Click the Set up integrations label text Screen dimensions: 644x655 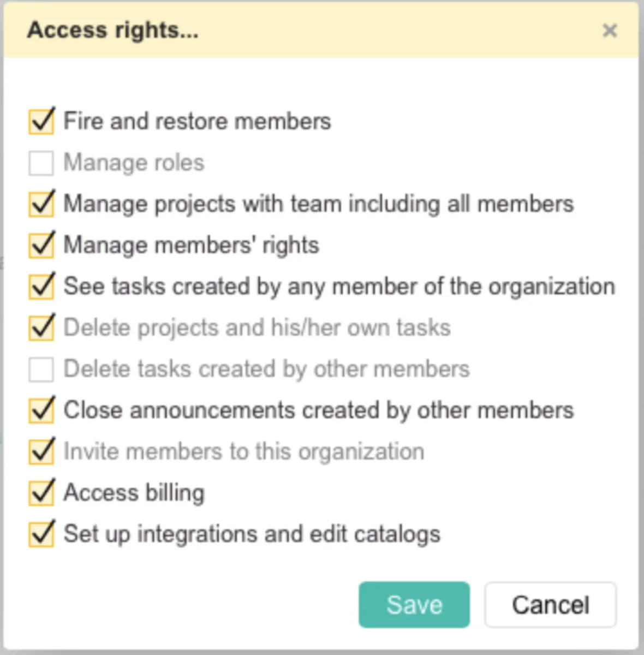pos(252,534)
